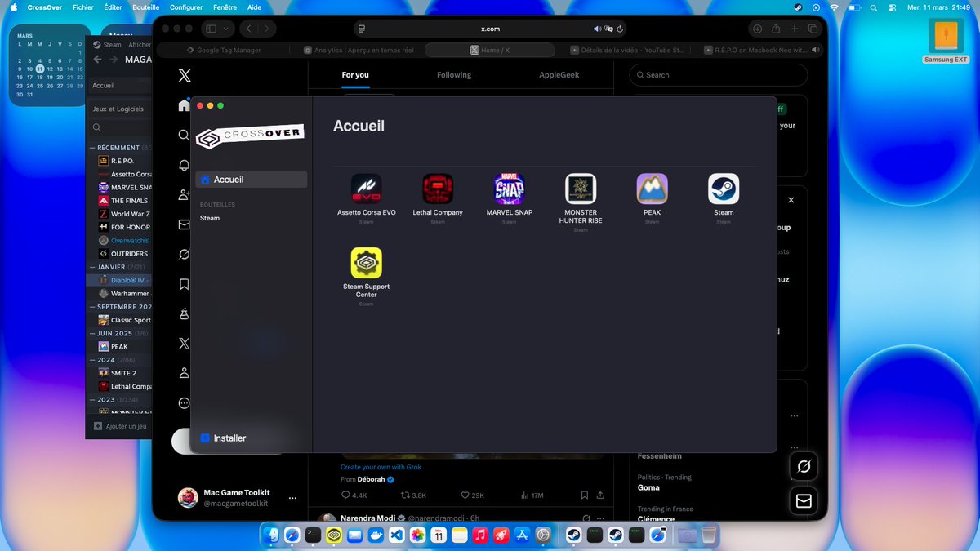Viewport: 980px width, 551px height.
Task: Select Steam bottle under Bouteilles
Action: pos(210,218)
